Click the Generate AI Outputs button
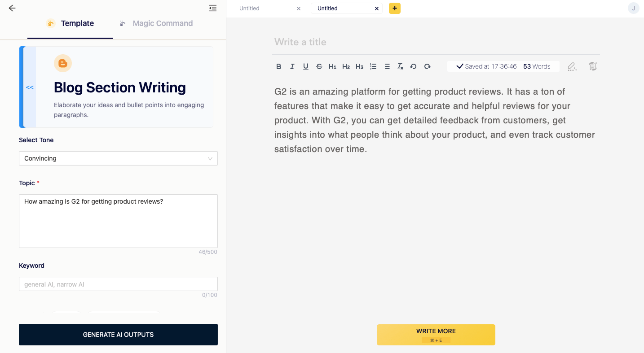Screen dimensions: 644x353 (x=118, y=335)
